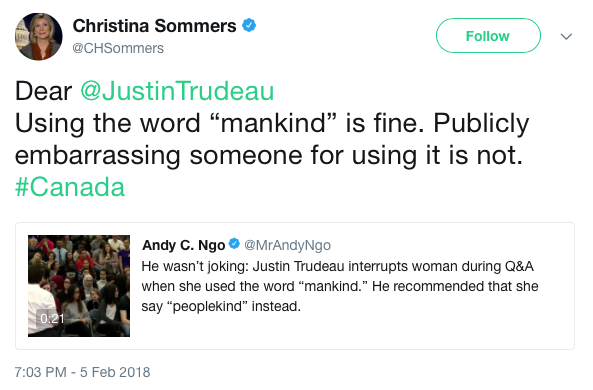
Task: Click "embarrassing someone" line in tweet
Action: pyautogui.click(x=269, y=155)
